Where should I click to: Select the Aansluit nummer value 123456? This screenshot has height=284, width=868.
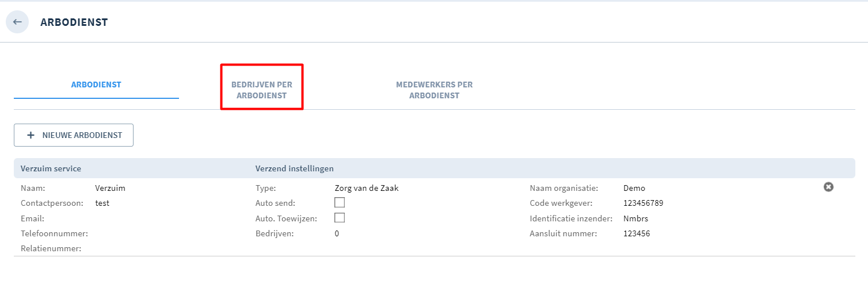point(637,233)
